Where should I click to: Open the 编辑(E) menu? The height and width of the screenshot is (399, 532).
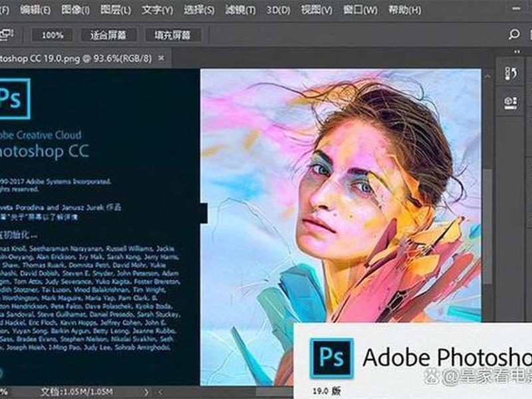[35, 10]
